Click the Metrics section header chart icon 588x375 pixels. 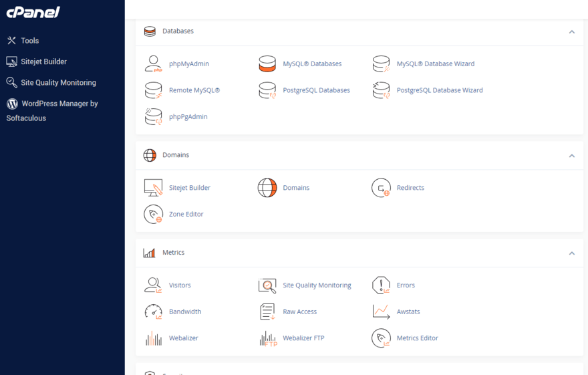[149, 253]
